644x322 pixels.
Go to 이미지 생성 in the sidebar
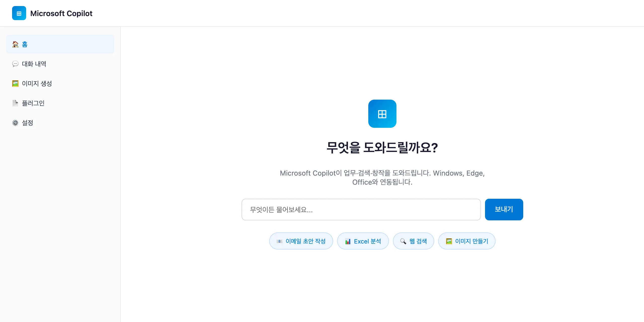60,84
